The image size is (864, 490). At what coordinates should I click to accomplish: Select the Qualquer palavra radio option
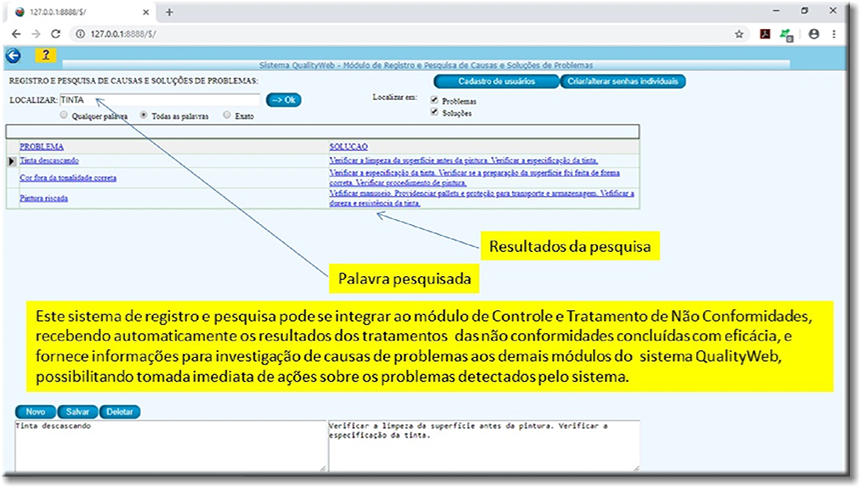[64, 115]
